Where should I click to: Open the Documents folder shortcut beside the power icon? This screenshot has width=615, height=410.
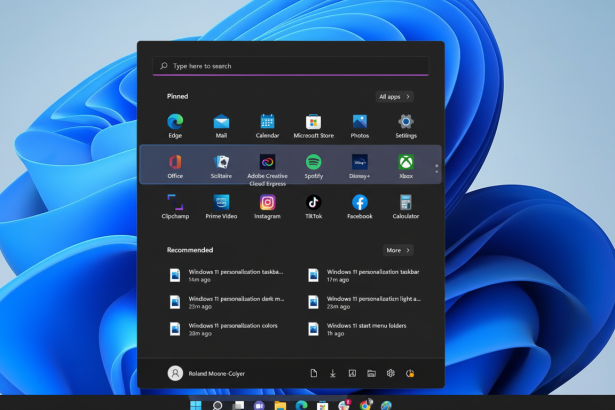coord(313,373)
